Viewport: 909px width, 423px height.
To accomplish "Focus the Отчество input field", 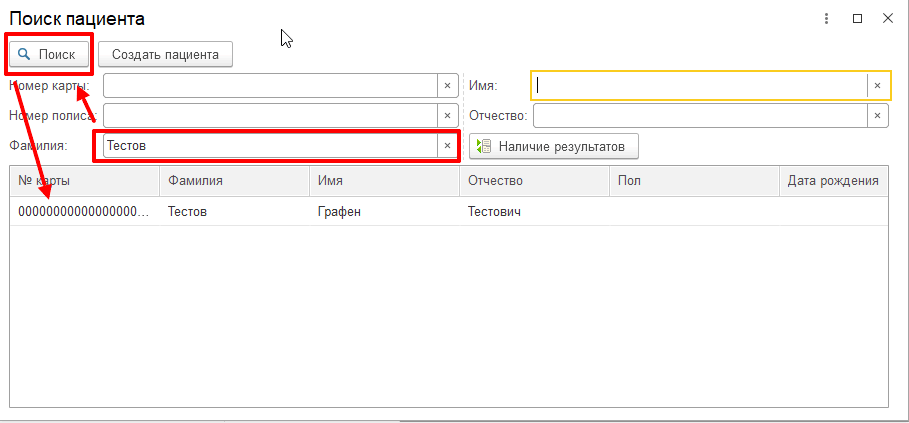I will tap(700, 116).
